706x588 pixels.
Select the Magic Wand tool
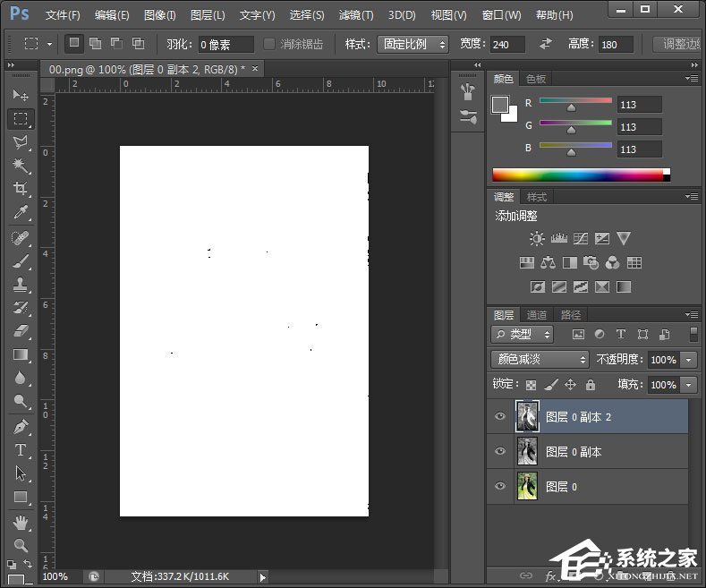[x=21, y=166]
